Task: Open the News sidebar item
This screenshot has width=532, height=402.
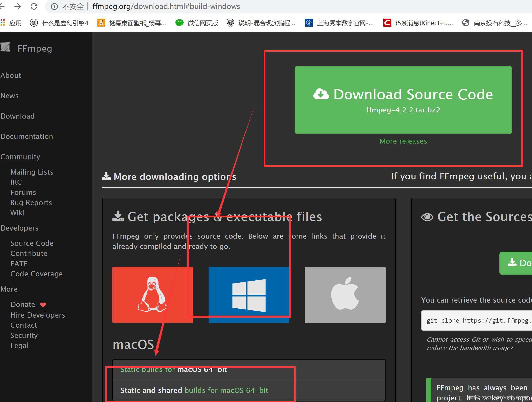Action: point(9,96)
